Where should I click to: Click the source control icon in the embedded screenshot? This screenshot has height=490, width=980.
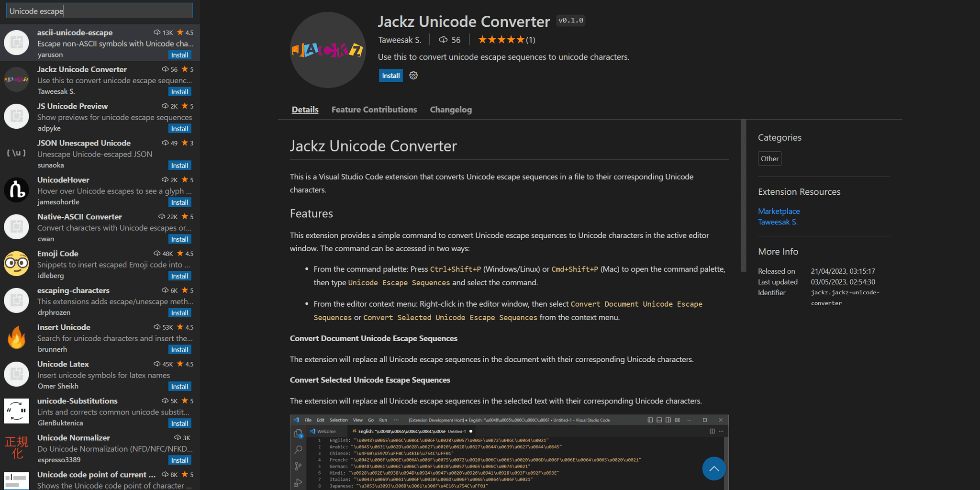click(x=298, y=466)
